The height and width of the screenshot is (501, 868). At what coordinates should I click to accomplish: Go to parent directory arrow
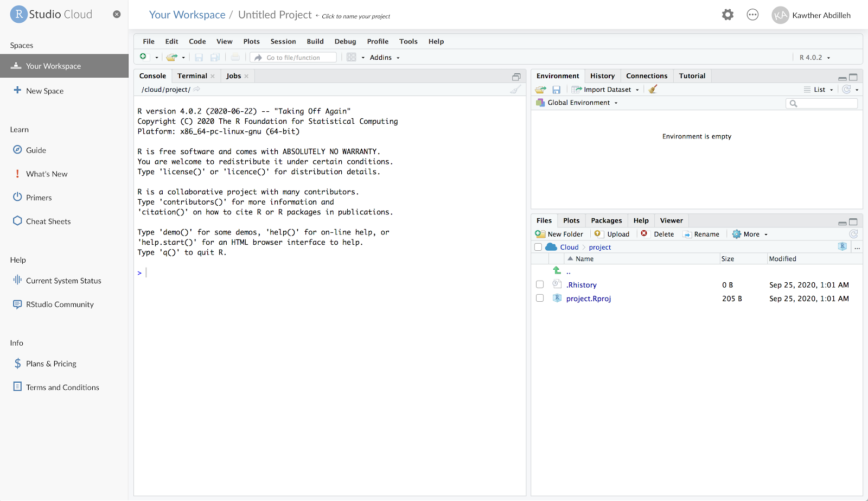[x=557, y=270]
